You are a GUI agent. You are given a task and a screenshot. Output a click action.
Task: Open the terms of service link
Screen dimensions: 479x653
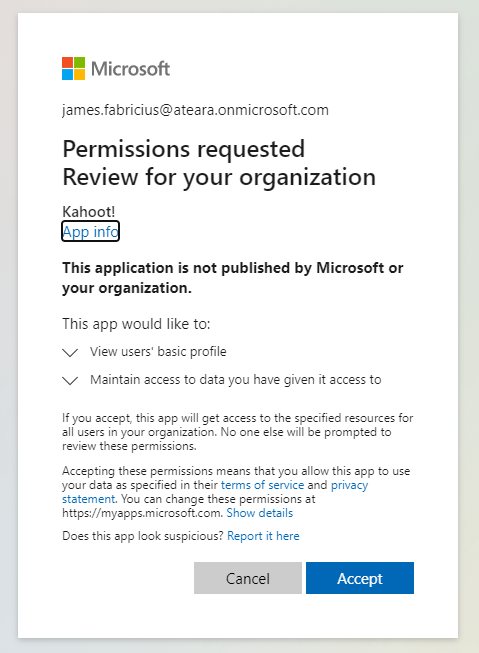(x=262, y=485)
